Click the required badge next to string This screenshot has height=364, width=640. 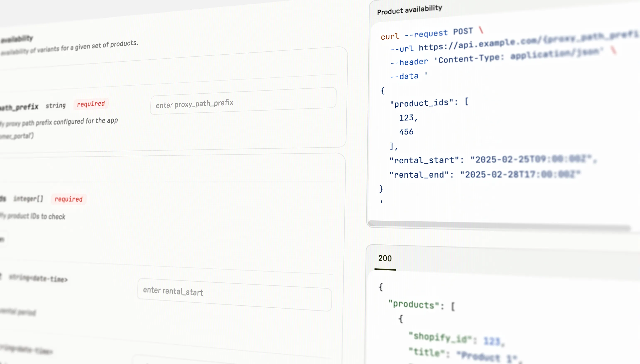coord(91,104)
